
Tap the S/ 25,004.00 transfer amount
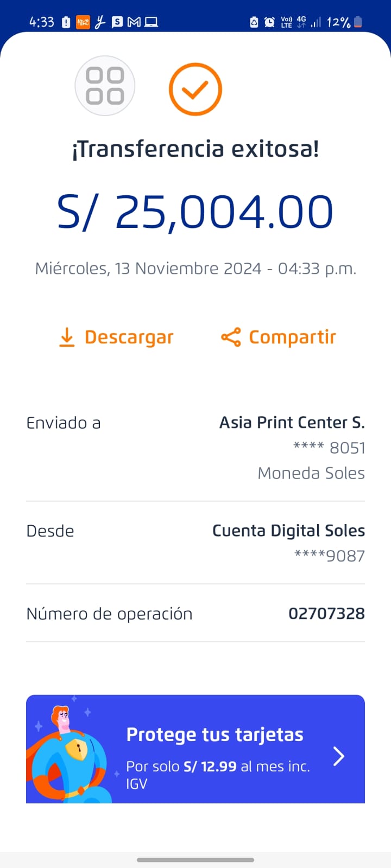pos(195,212)
